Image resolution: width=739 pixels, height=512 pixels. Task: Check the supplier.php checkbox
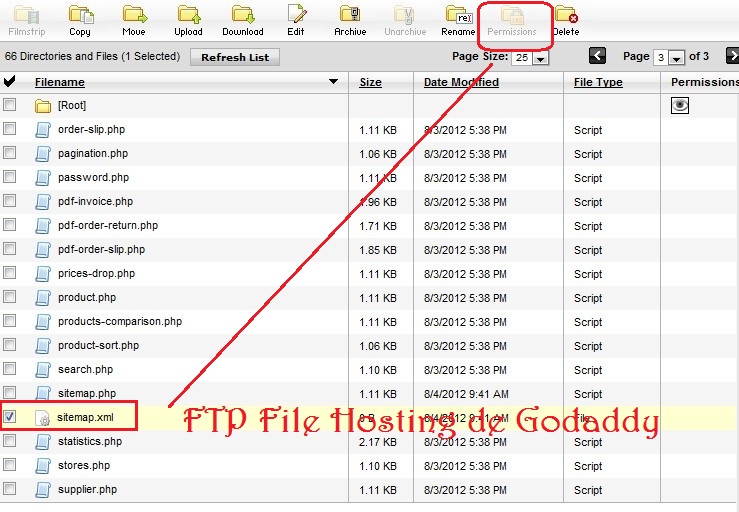click(x=9, y=488)
